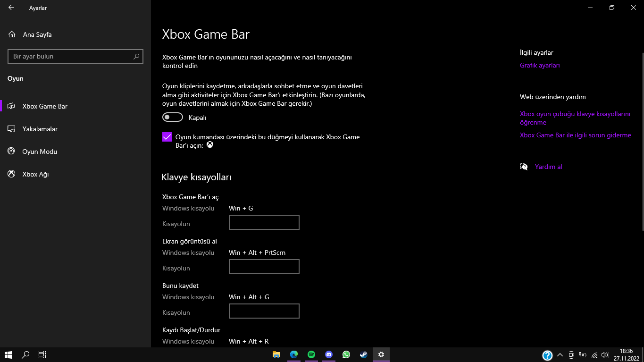Open the Xbox Ağı section
Image resolution: width=644 pixels, height=362 pixels.
(x=75, y=174)
